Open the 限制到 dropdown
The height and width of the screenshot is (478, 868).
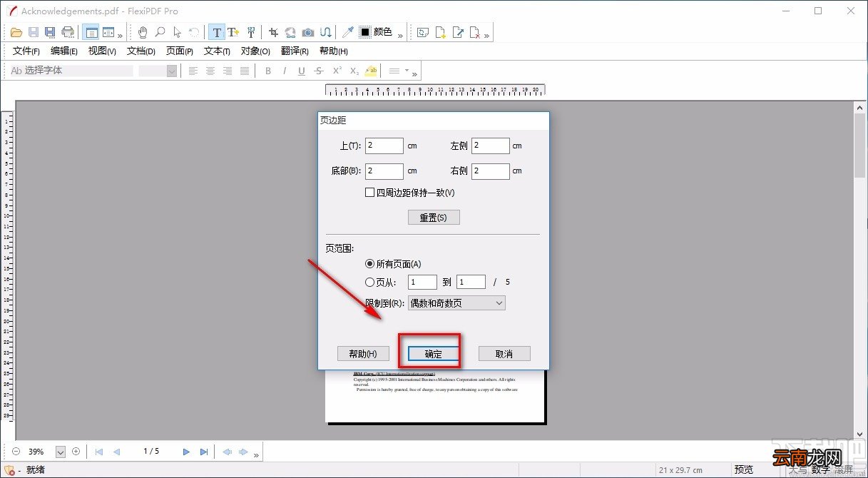[x=456, y=303]
